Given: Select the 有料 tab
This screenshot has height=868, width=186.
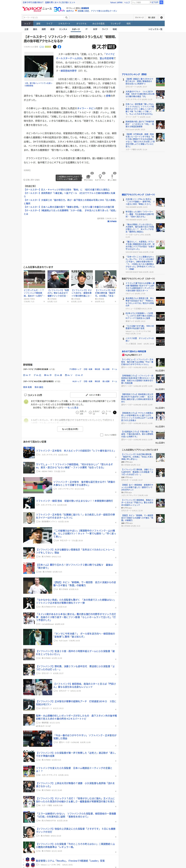Looking at the screenshot, I should coord(128,24).
